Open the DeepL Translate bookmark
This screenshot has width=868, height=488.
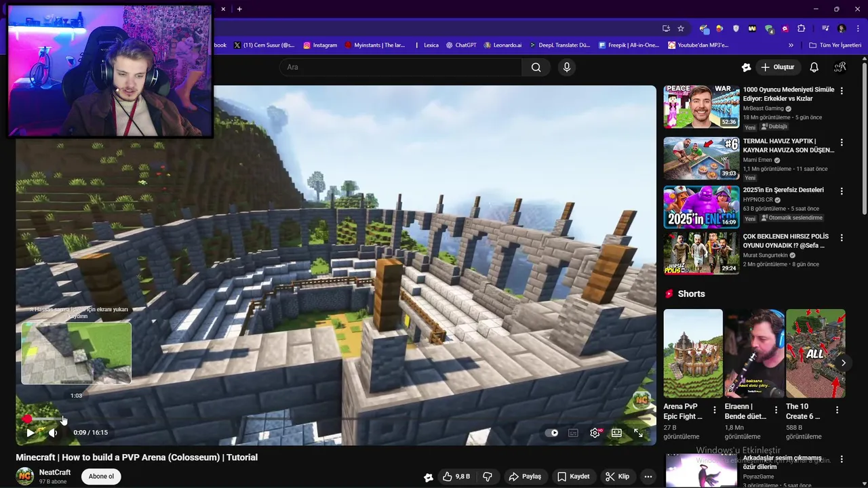tap(559, 45)
